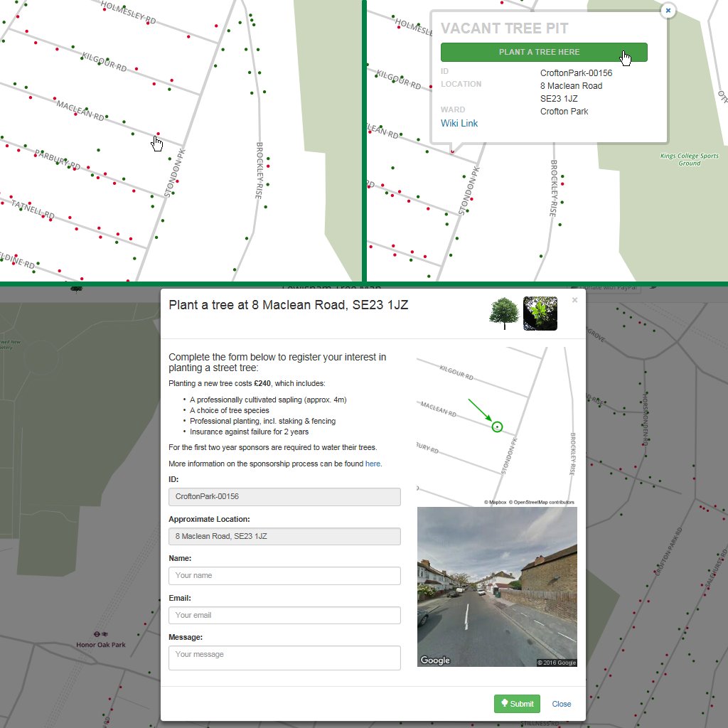Click the Holmesley Rd label on top-left map
728x728 pixels.
tap(129, 13)
